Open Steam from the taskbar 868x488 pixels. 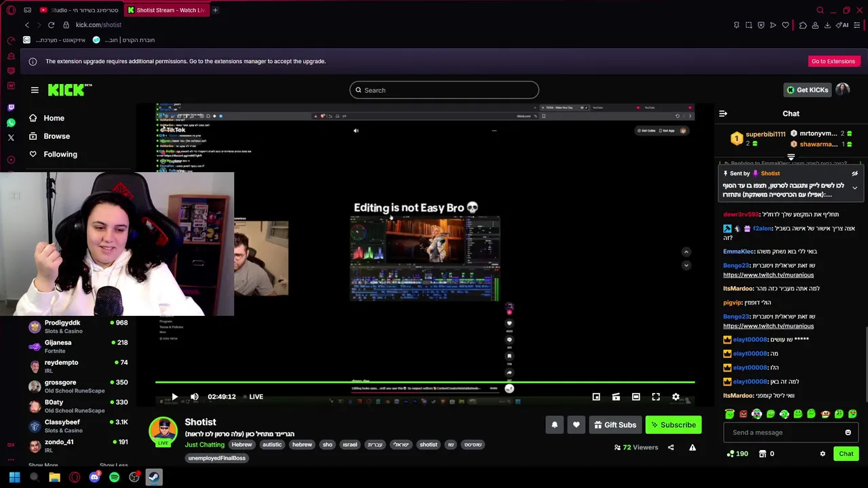tap(154, 477)
